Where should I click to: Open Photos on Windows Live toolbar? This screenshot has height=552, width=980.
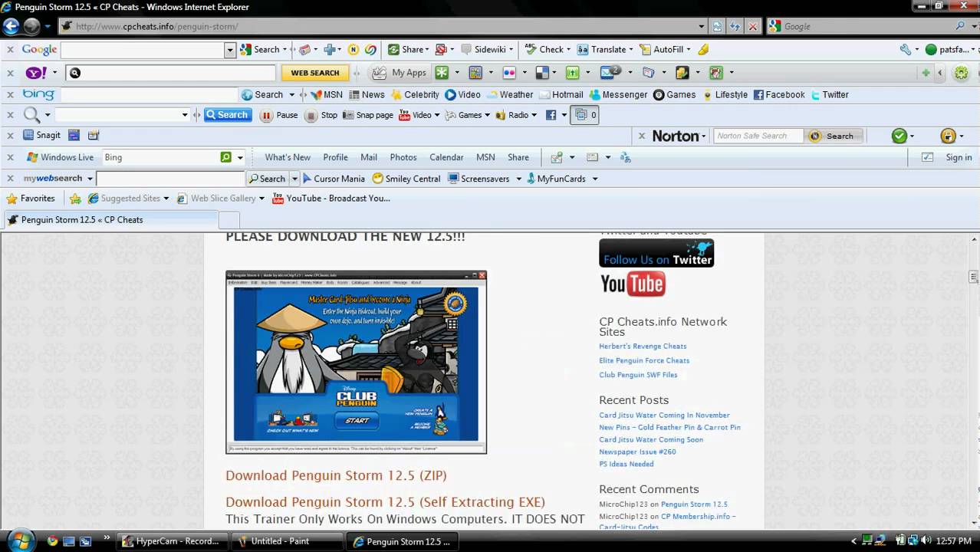point(403,157)
